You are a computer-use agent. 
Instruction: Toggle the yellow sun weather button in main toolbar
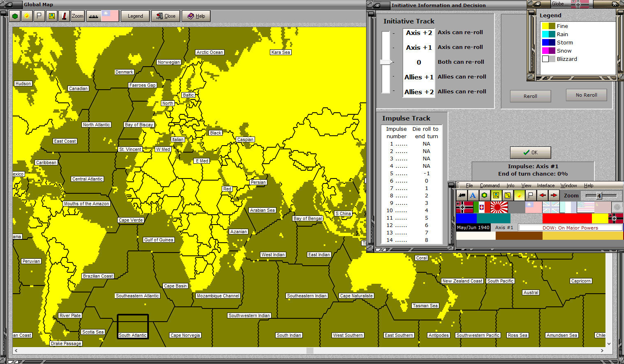(519, 195)
